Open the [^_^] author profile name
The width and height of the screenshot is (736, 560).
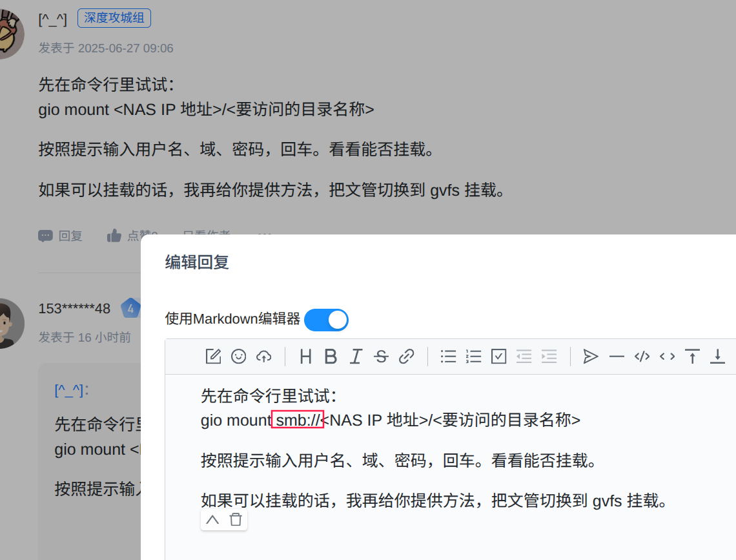pos(52,19)
